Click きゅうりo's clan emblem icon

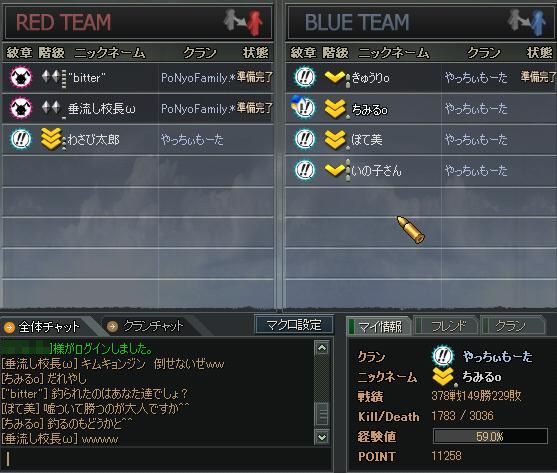(305, 77)
